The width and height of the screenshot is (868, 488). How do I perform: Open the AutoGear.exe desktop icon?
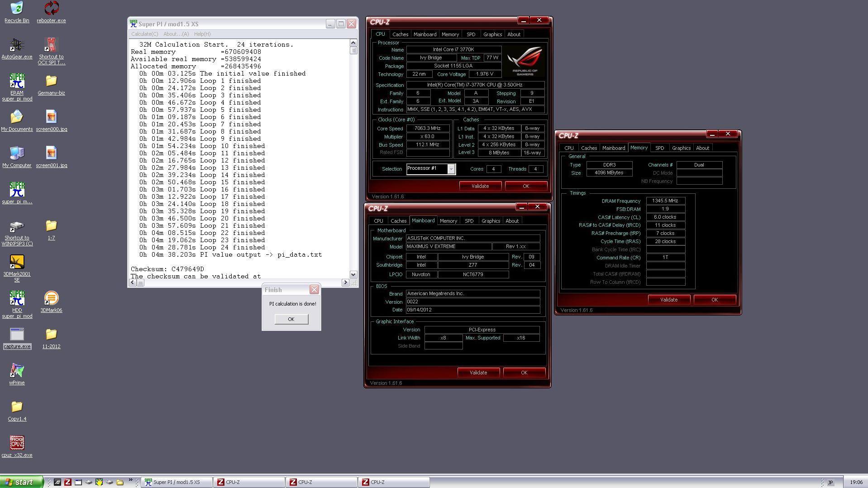[17, 45]
